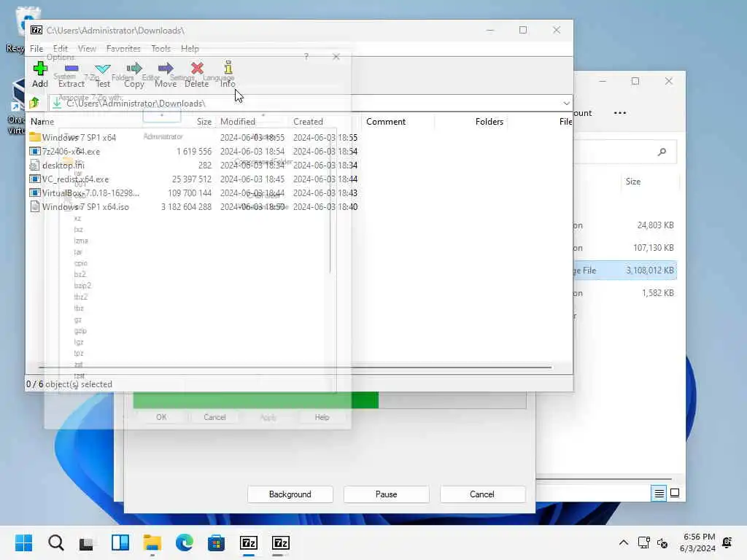Open the Tools menu

[160, 49]
